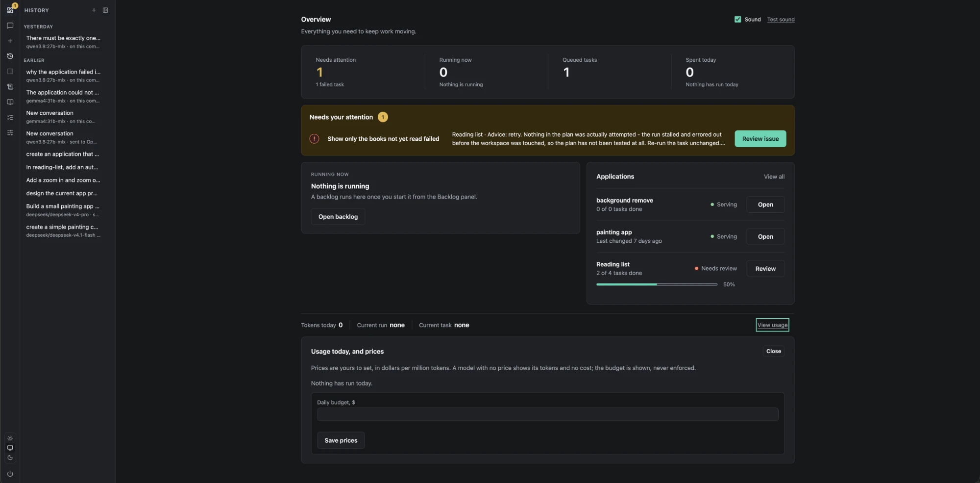Click the plus icon in the left rail
This screenshot has height=483, width=980.
tap(10, 41)
